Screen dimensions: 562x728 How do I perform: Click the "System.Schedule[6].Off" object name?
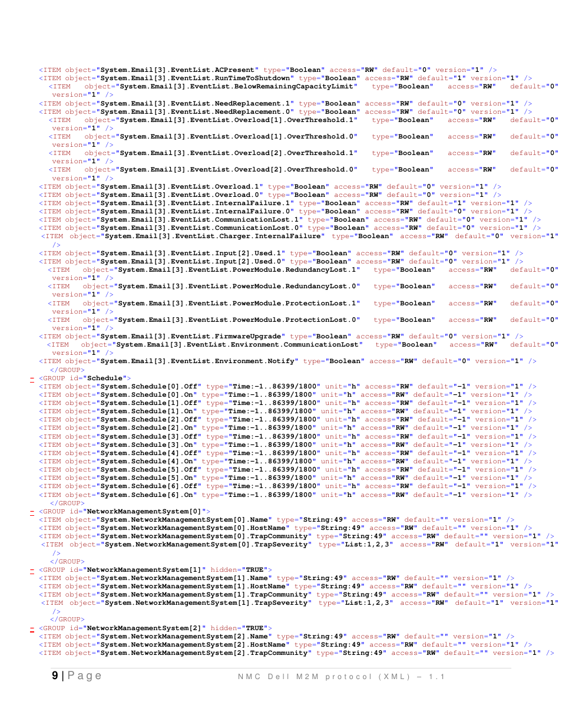point(149,486)
